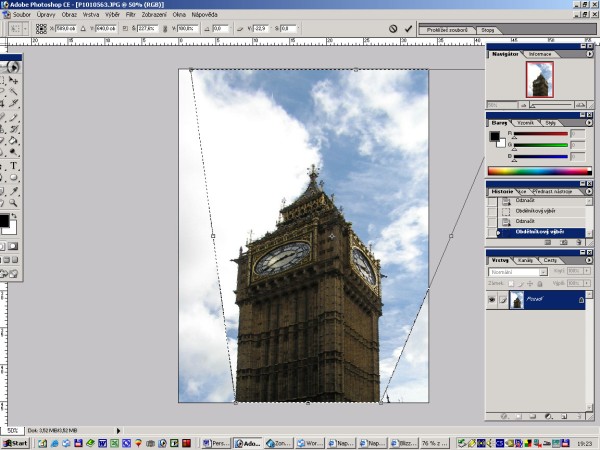600x450 pixels.
Task: Click the Windows Start button
Action: (16, 442)
